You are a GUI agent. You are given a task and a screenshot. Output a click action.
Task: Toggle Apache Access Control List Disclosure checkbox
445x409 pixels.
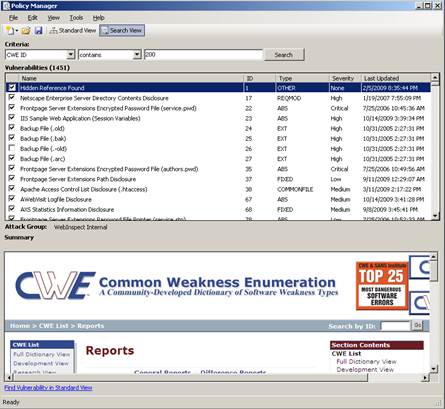[12, 188]
